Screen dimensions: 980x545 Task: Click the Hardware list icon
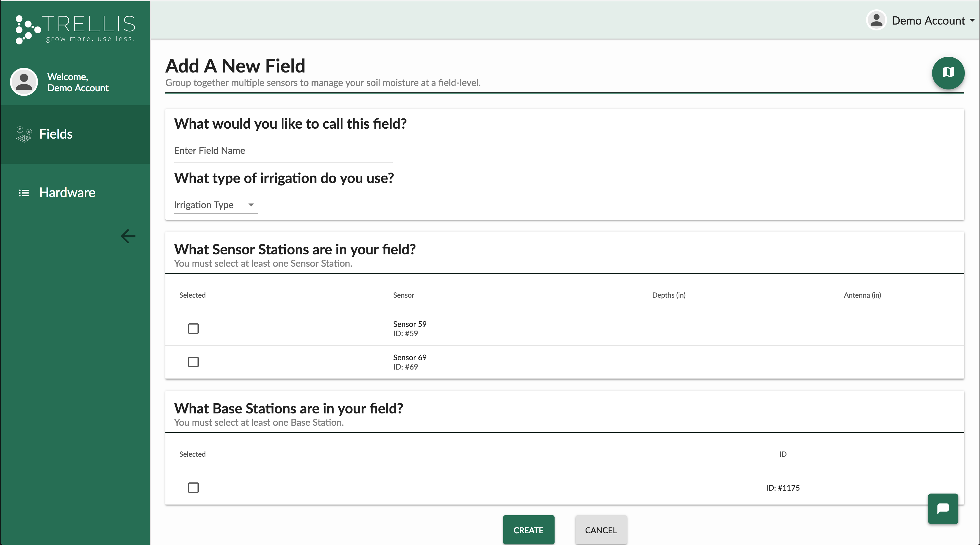24,193
